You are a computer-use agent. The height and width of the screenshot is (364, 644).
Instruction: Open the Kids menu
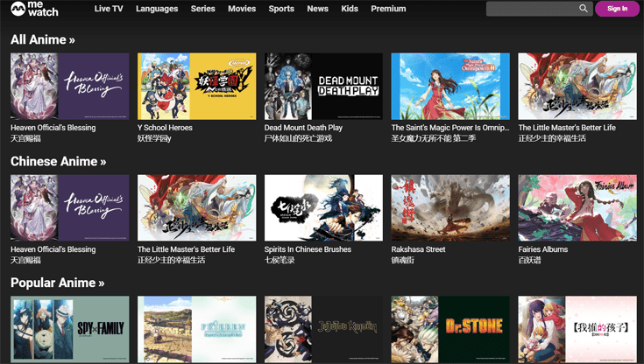(x=350, y=9)
